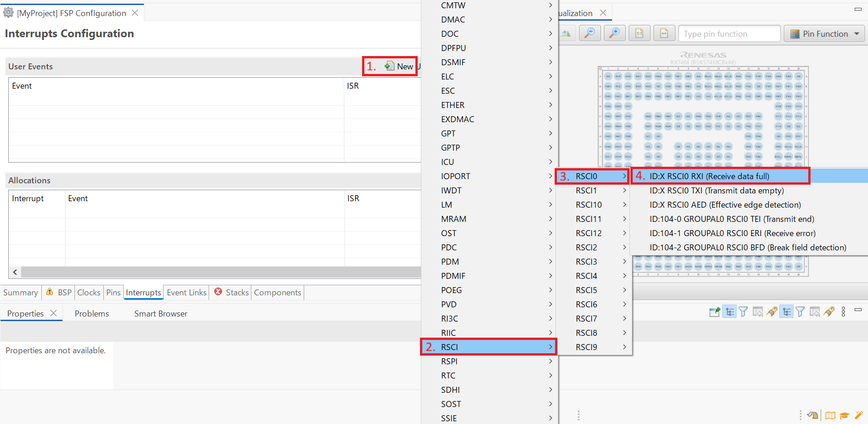Switch to the Pins tab
868x424 pixels.
113,293
